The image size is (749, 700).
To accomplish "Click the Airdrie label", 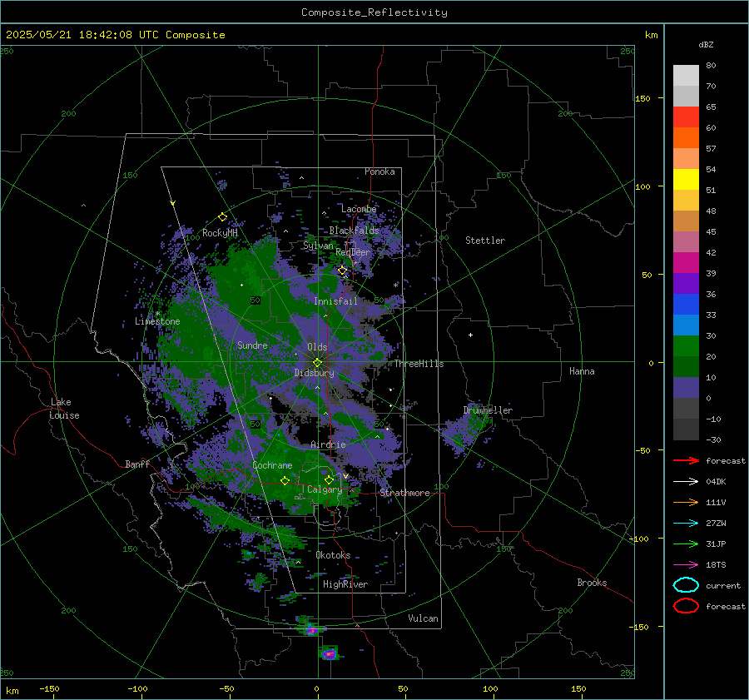I will (328, 444).
